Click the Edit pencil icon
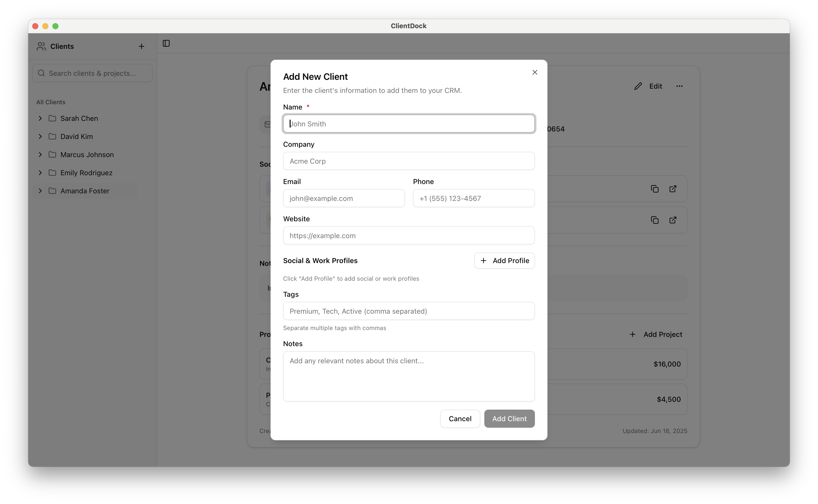818x504 pixels. tap(638, 86)
